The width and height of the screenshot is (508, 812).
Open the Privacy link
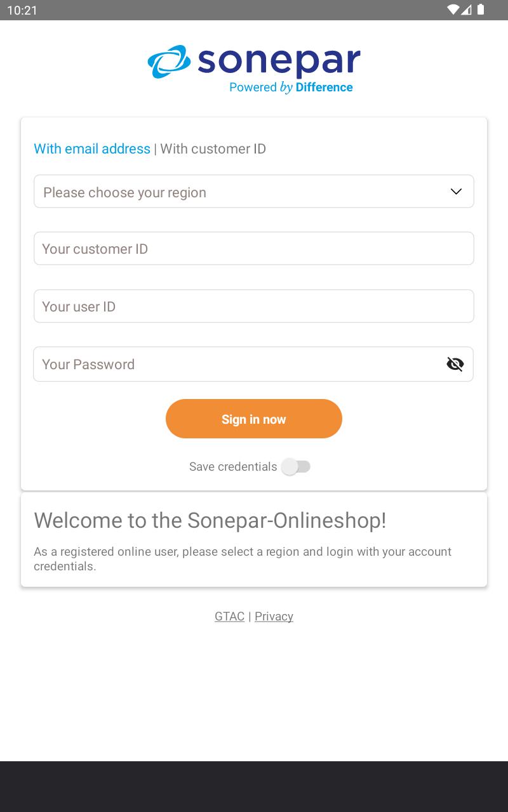[274, 617]
